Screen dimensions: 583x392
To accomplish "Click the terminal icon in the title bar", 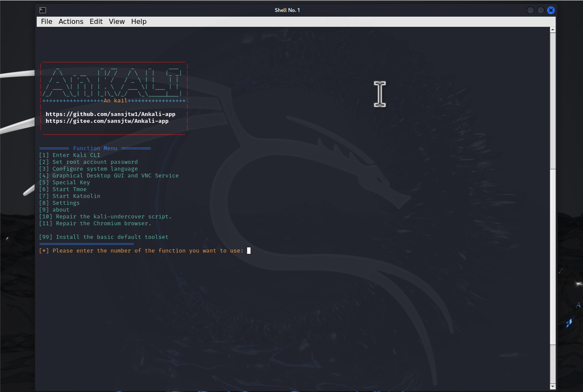I will click(x=43, y=10).
